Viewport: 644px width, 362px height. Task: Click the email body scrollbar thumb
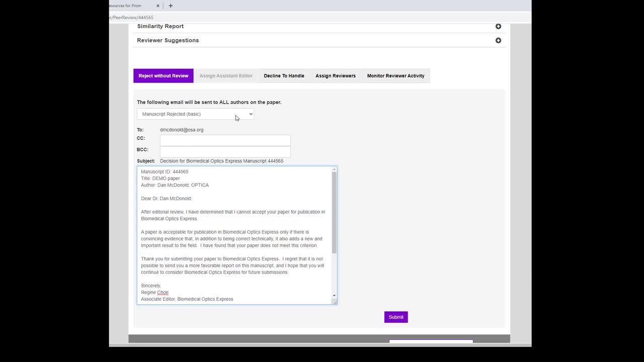pyautogui.click(x=334, y=212)
